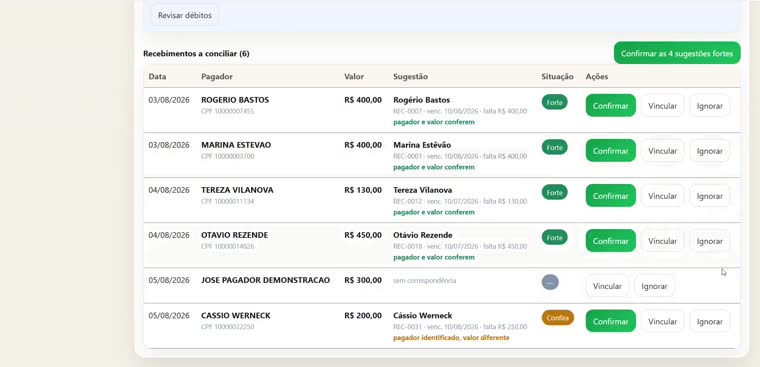
Task: Click CPF 10000007455 under Rogerio Bastos
Action: 228,111
